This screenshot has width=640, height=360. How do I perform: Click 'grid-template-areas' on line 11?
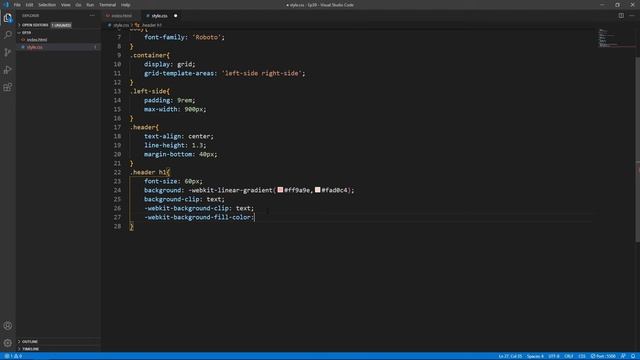pyautogui.click(x=179, y=73)
